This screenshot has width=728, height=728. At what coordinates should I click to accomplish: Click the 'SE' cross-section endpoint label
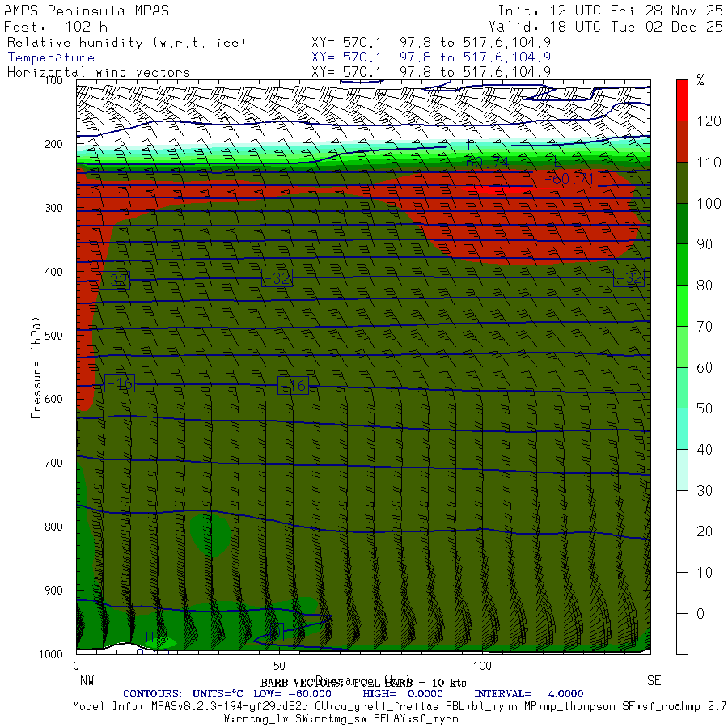654,681
